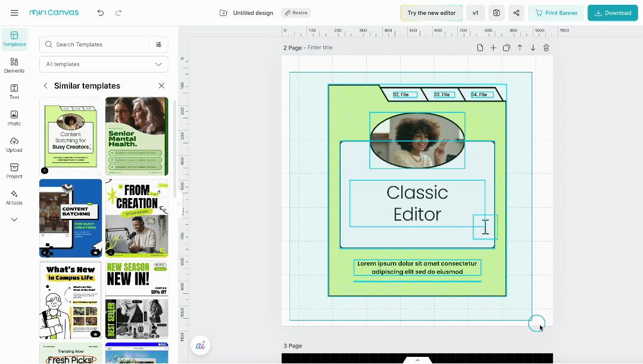Click Try the new editor button

[x=432, y=12]
